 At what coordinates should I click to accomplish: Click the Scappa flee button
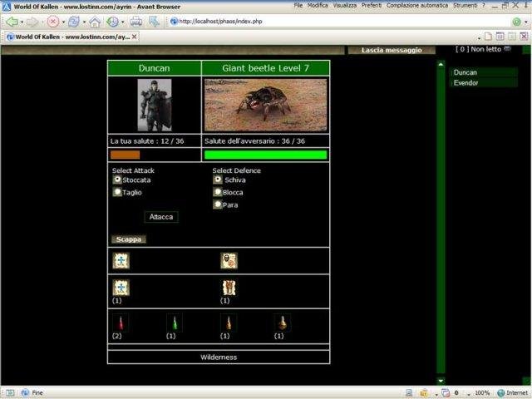129,239
